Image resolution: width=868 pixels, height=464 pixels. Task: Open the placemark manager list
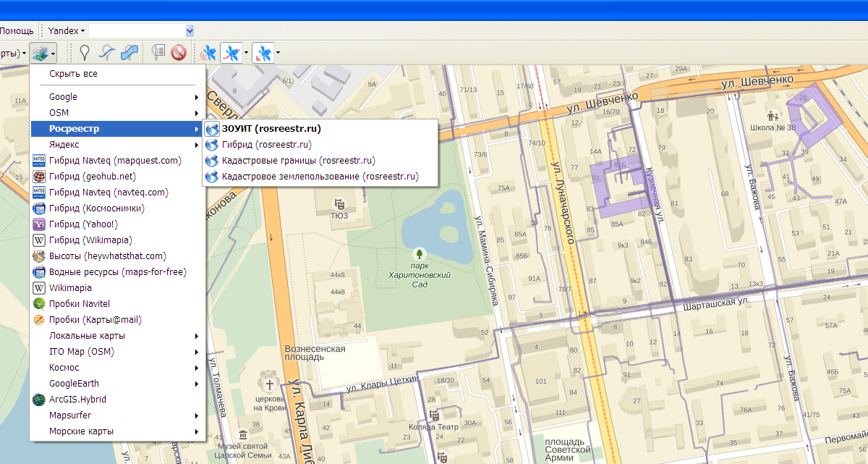pyautogui.click(x=158, y=53)
